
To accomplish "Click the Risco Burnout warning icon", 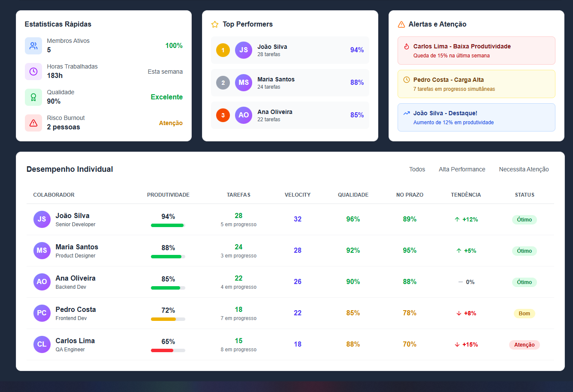I will 33,123.
